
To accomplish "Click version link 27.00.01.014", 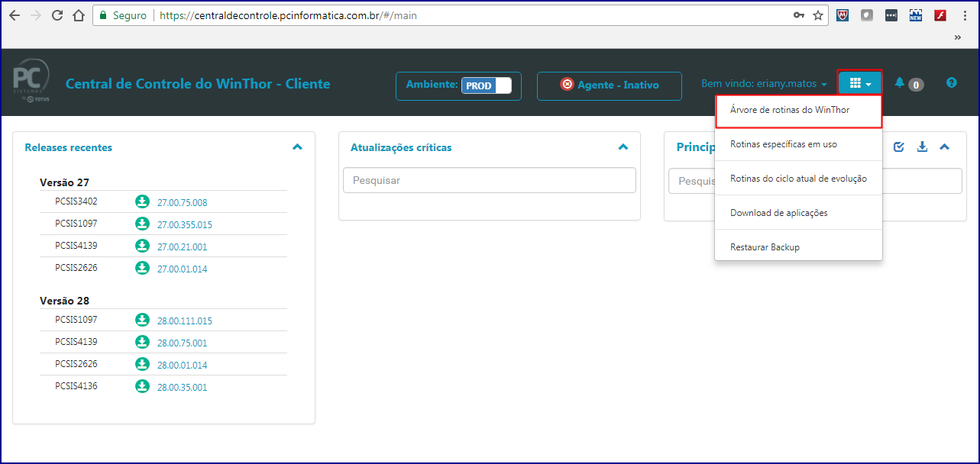I will pos(182,269).
